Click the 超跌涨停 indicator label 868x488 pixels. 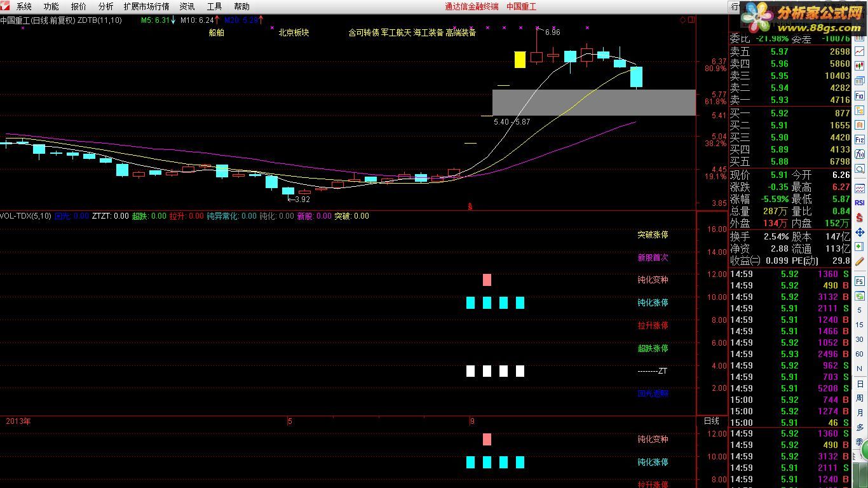click(x=653, y=348)
